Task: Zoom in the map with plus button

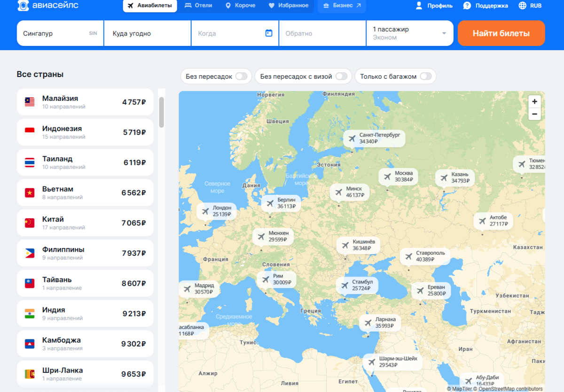Action: 534,101
